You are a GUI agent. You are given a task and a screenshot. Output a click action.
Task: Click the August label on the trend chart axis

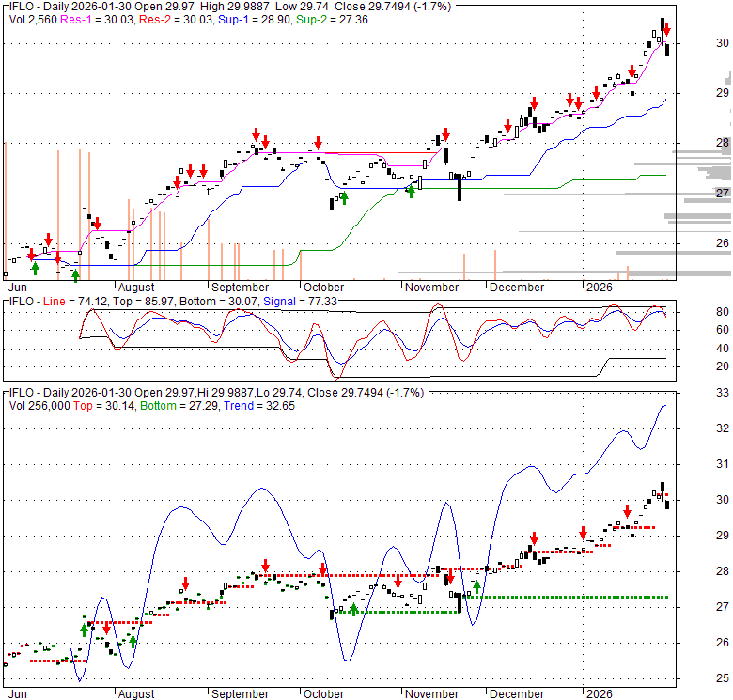tap(136, 693)
